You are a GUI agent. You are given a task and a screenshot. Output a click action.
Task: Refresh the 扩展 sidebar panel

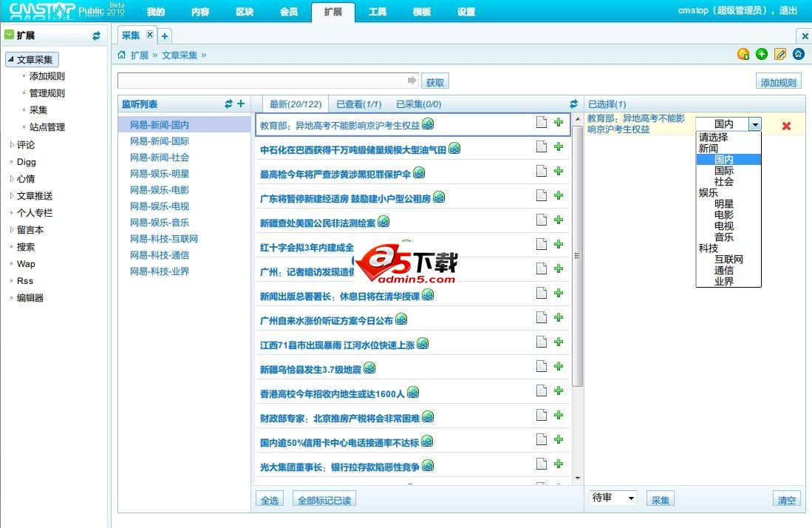96,35
